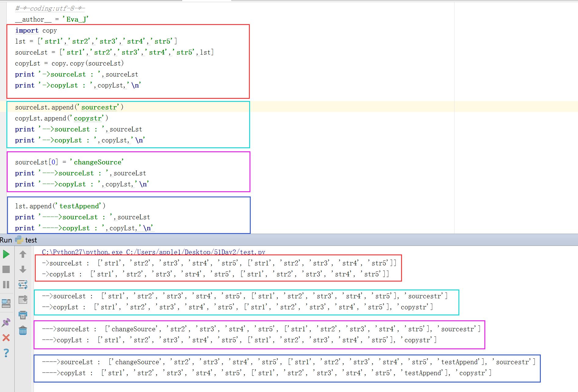578x392 pixels.
Task: Click the '->sourceLst :' console output line
Action: click(x=219, y=263)
